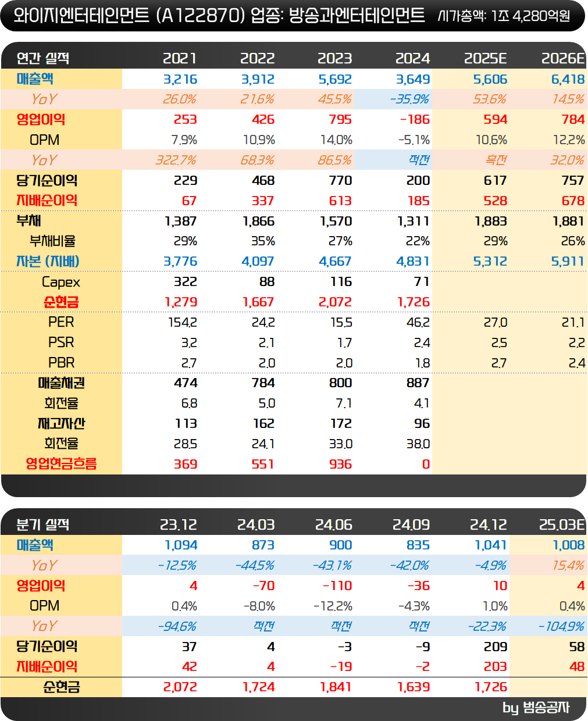Click the 연간 실적 table header
This screenshot has height=721, width=588.
(x=43, y=58)
